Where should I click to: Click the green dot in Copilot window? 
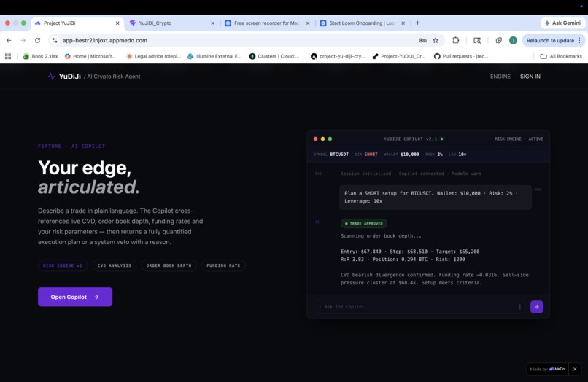330,139
